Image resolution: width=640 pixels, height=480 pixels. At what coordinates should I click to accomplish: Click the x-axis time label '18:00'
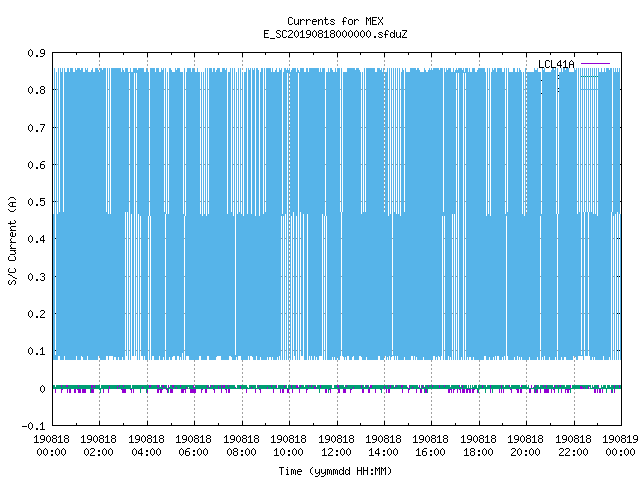click(478, 452)
